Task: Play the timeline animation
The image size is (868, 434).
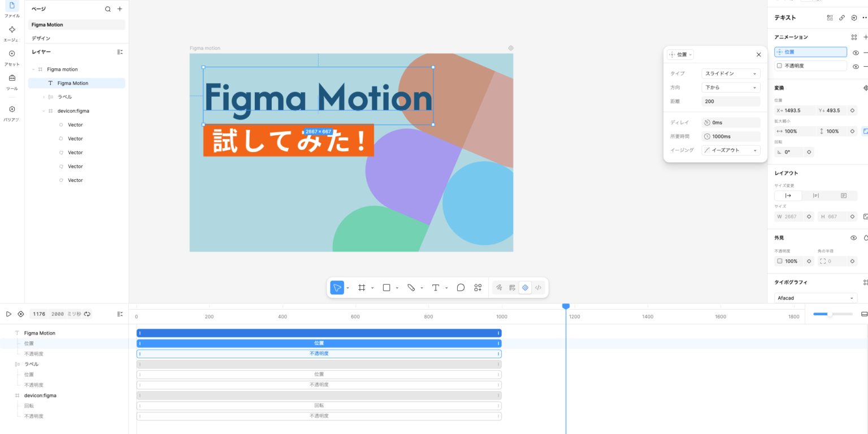Action: coord(8,314)
